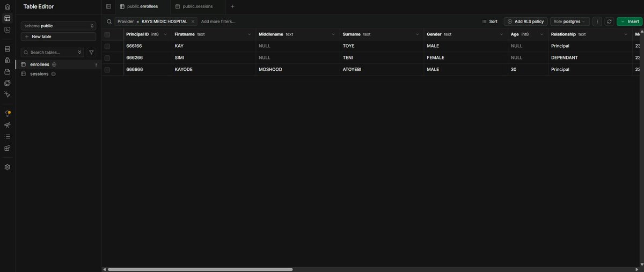This screenshot has height=272, width=644.
Task: Check the row checkbox for SIMI TENI
Action: (107, 58)
